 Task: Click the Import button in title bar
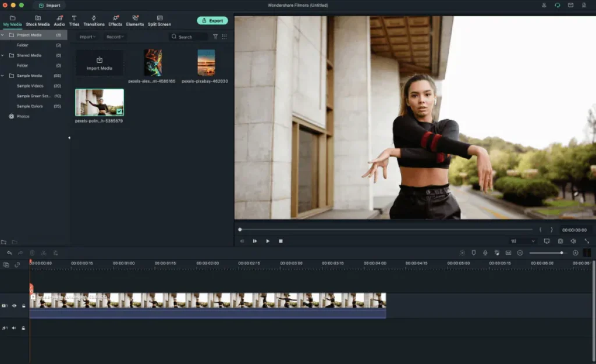click(x=49, y=5)
